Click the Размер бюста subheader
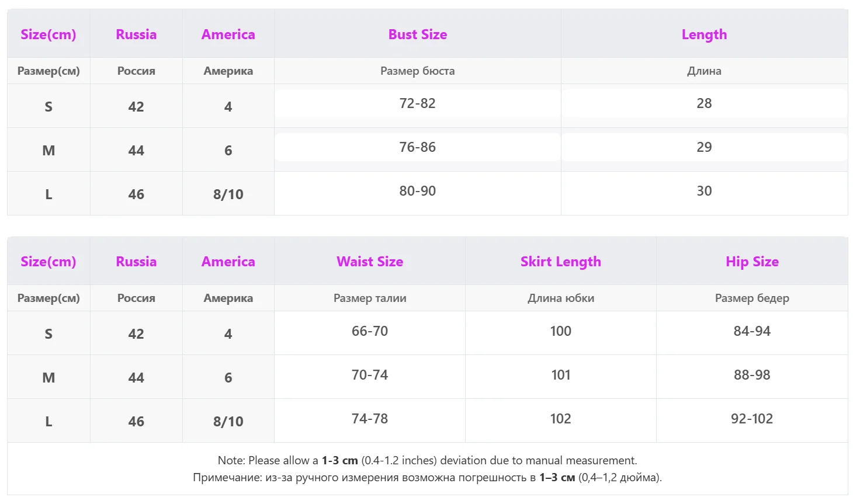 pyautogui.click(x=418, y=71)
